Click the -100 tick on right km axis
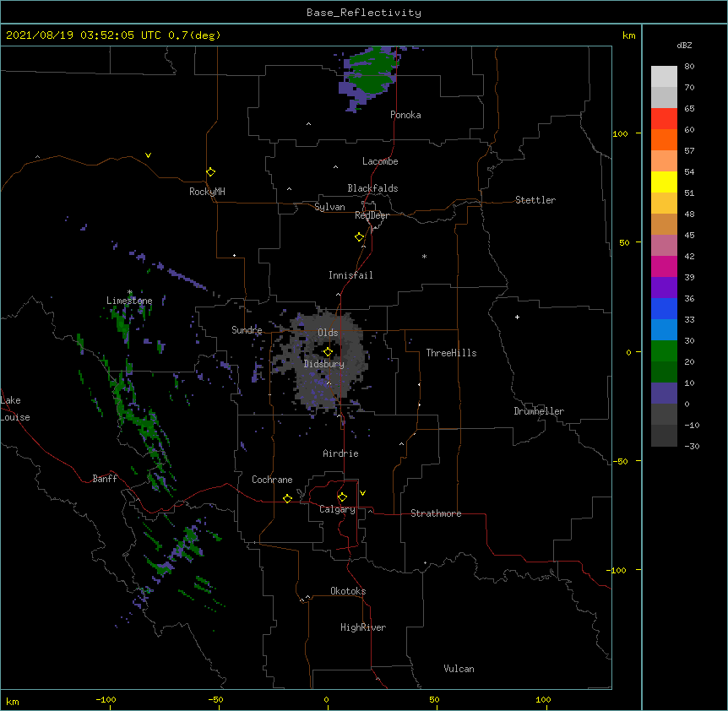This screenshot has height=711, width=728. click(617, 570)
